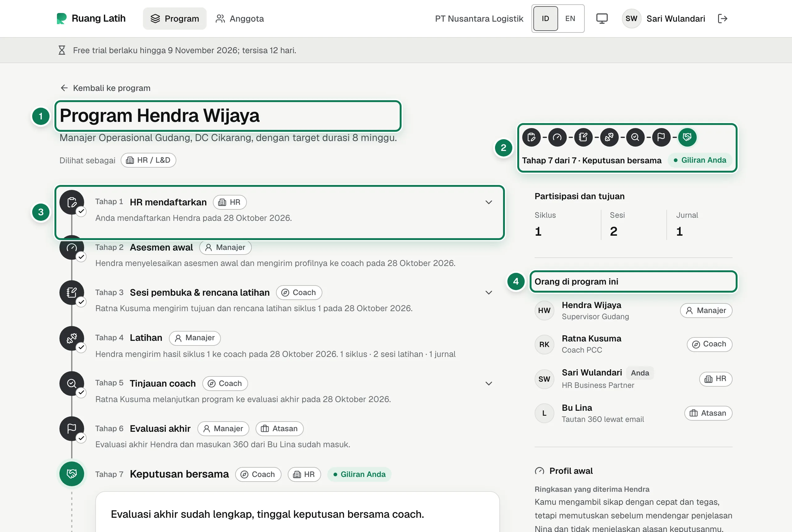Screen dimensions: 792x532
Task: Click the Giliran Anda badge on Tahap 7
Action: coord(359,474)
